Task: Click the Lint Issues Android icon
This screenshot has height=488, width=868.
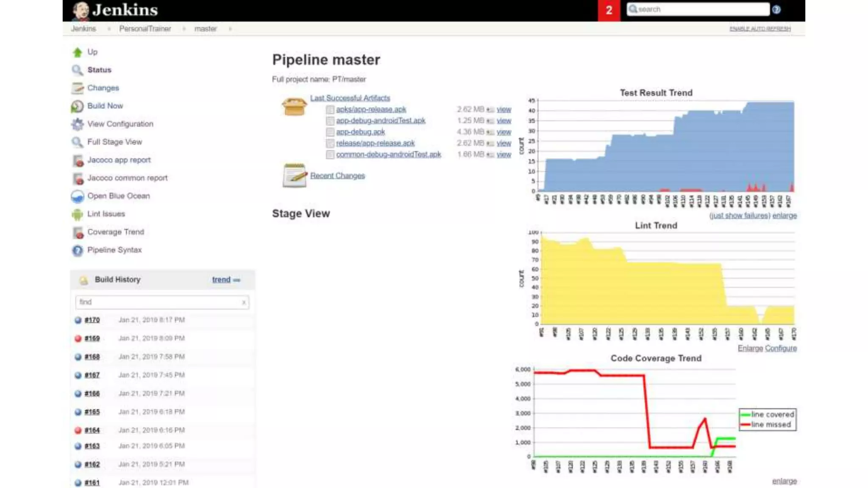Action: [77, 214]
